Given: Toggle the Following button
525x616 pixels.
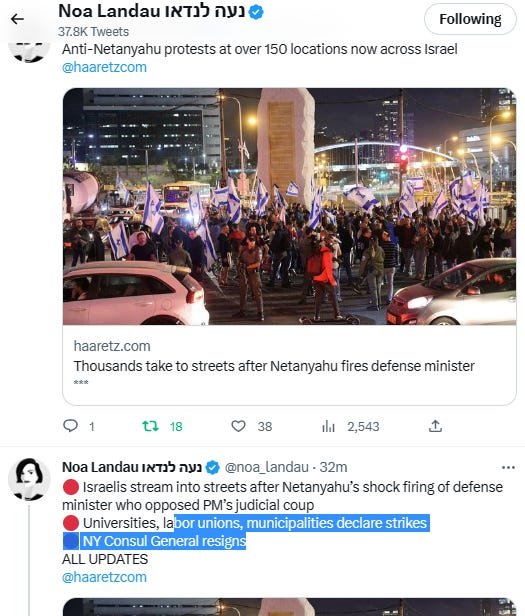Looking at the screenshot, I should click(x=470, y=19).
